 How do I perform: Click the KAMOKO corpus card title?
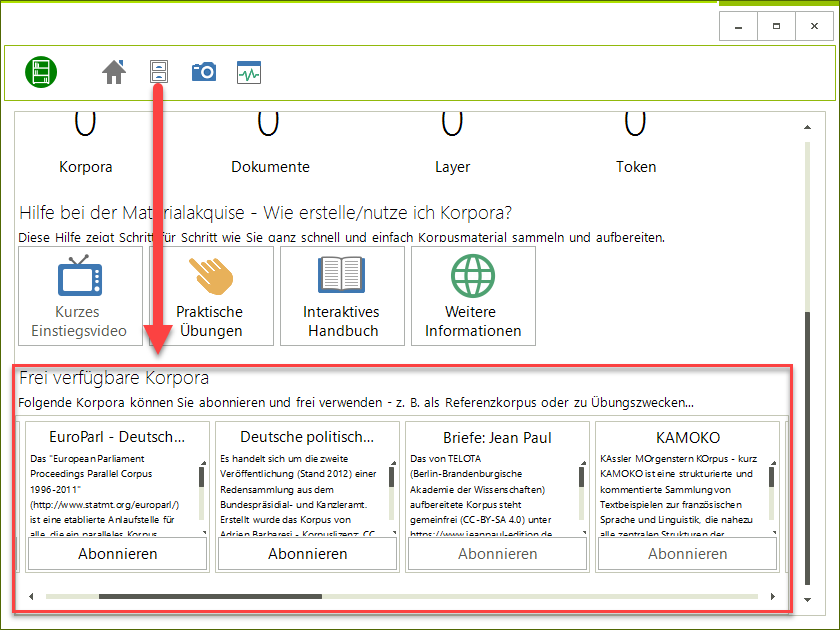click(687, 437)
